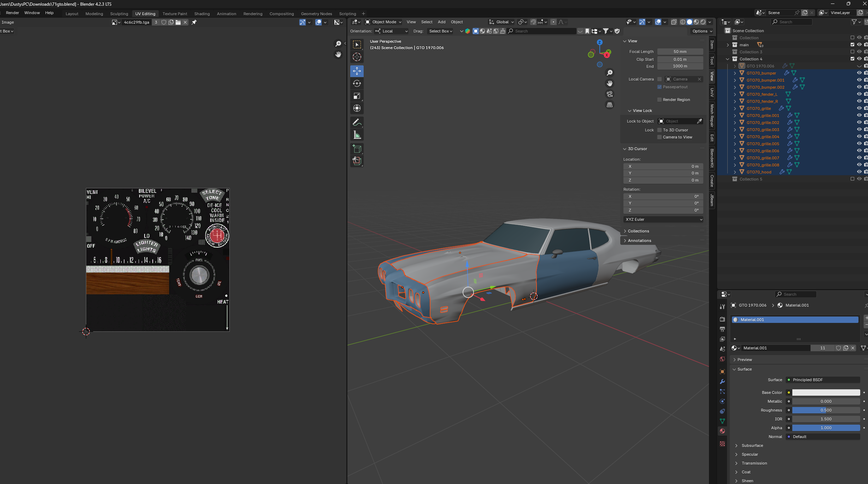Select the Transform tool

click(x=357, y=108)
